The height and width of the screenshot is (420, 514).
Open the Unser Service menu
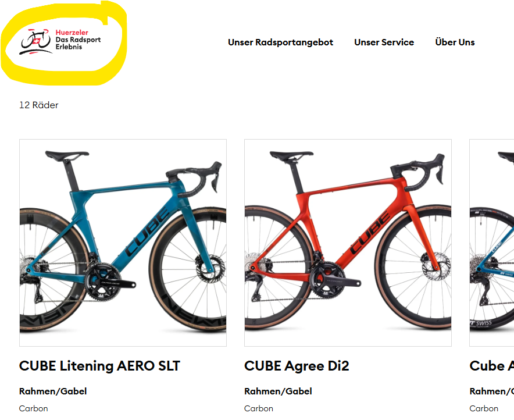(x=384, y=42)
